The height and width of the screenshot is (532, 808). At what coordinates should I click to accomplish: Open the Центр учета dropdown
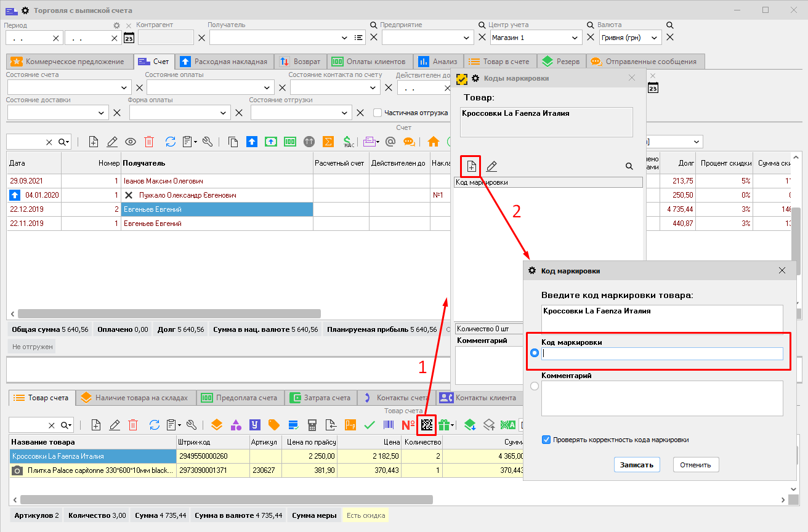(575, 38)
